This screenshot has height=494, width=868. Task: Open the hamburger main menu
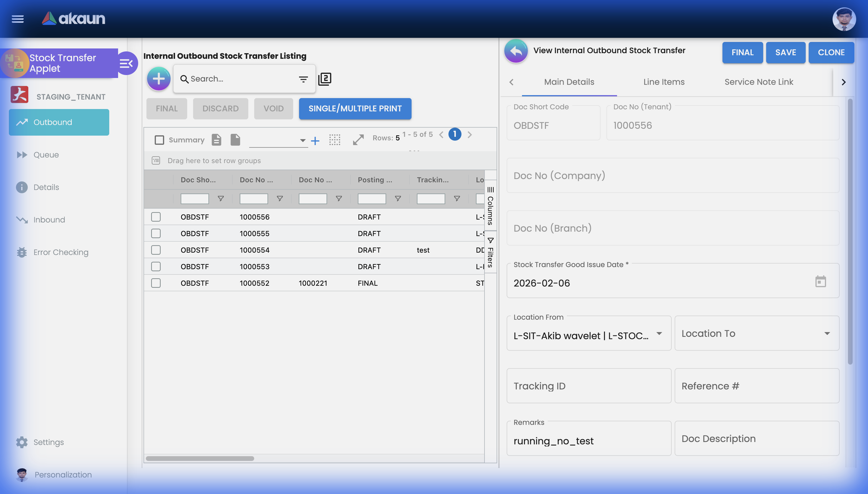coord(18,19)
